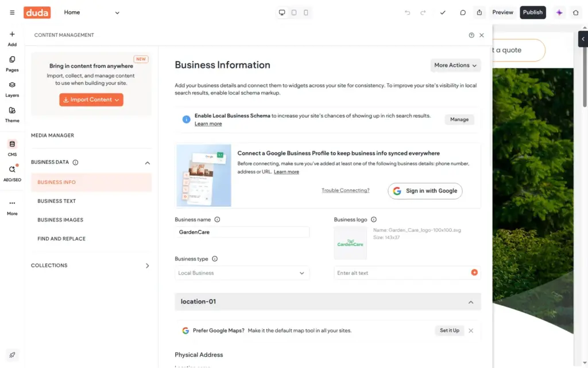Open the AEO/SEO panel
The width and height of the screenshot is (588, 368).
click(x=12, y=174)
